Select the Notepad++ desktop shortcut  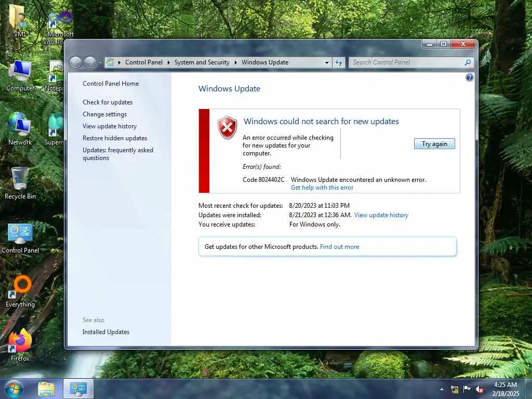55,76
